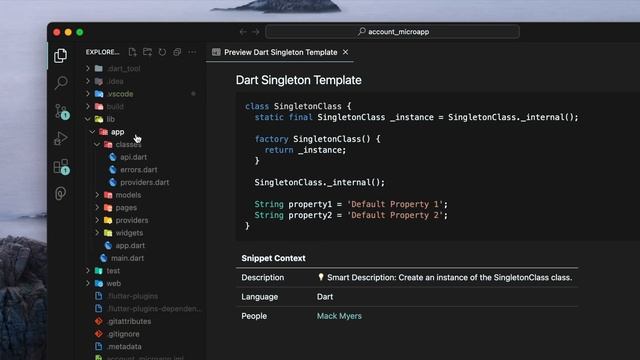Click the People row label
Viewport: 640px width, 360px height.
click(254, 316)
